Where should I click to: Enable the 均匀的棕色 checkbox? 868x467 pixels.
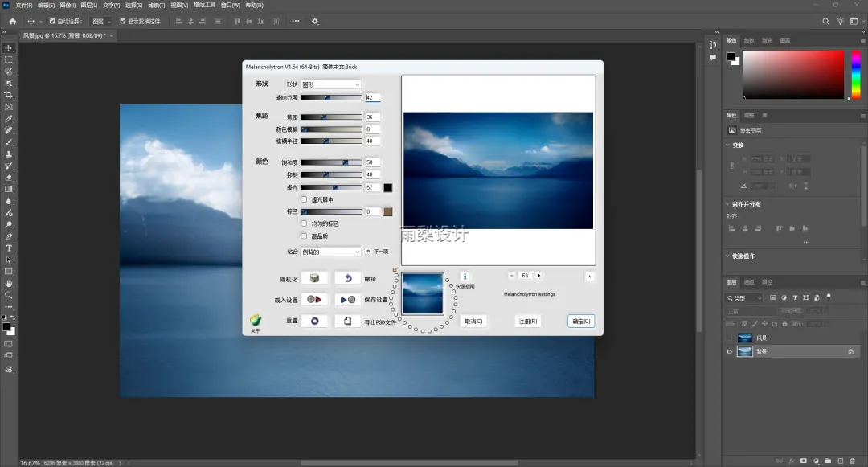(x=304, y=223)
